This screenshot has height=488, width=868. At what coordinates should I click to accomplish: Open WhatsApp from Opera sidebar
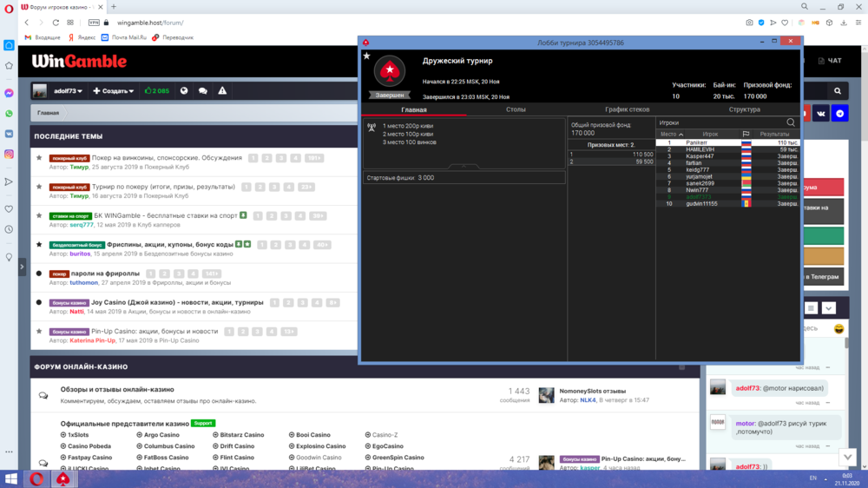coord(9,114)
